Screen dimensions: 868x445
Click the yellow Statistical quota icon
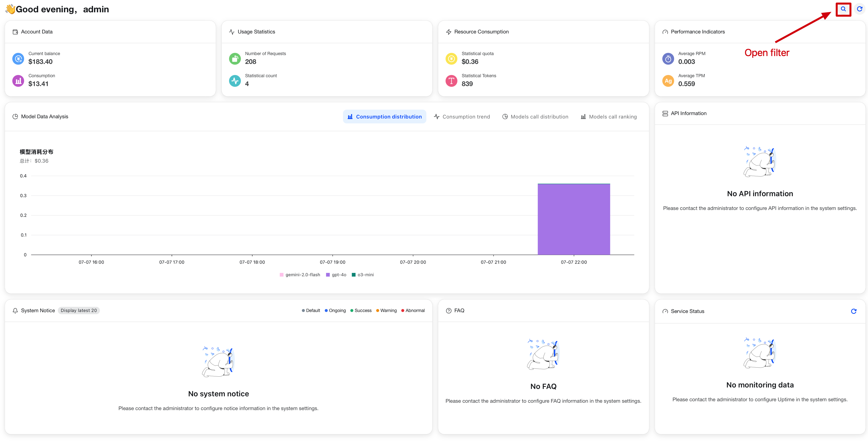coord(451,59)
